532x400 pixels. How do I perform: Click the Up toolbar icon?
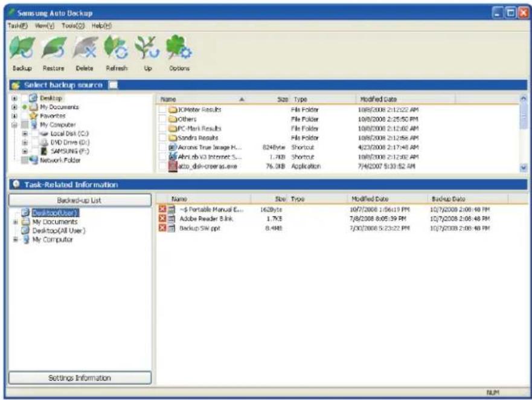tap(147, 48)
